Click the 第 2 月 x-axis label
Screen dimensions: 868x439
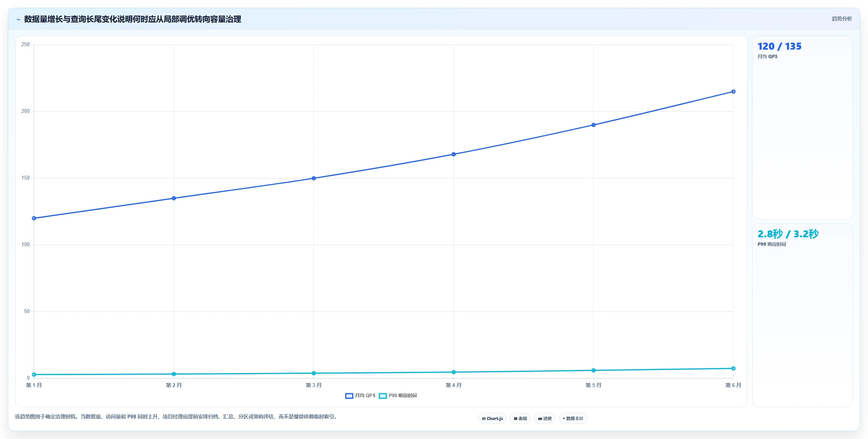174,385
